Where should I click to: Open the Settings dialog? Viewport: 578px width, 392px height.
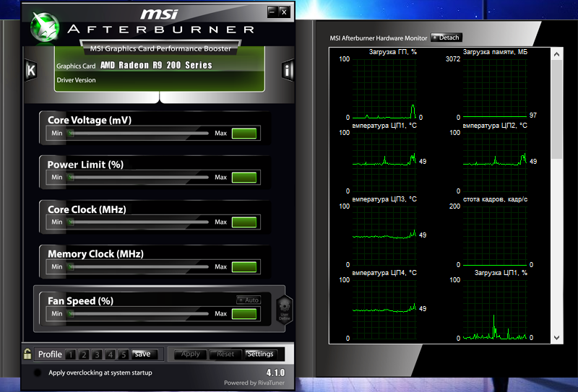260,354
